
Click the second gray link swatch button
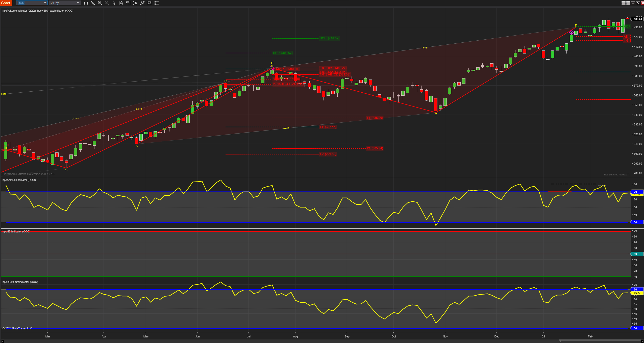628,3
